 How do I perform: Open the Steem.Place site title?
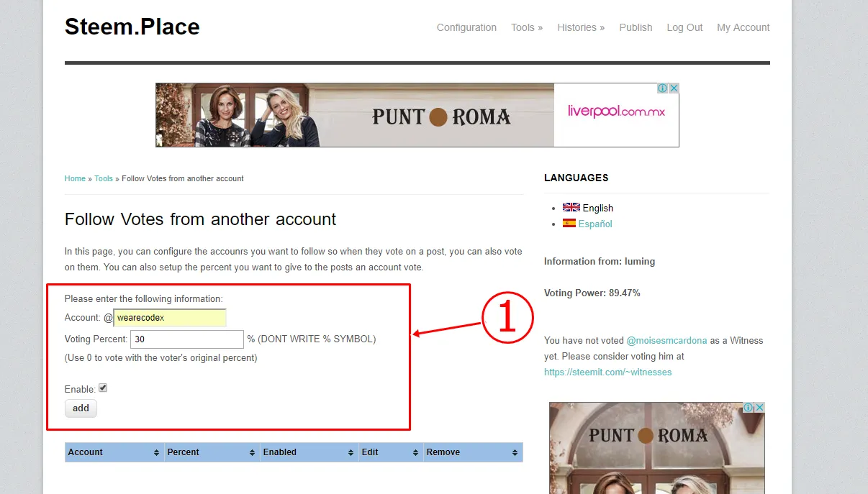tap(132, 27)
